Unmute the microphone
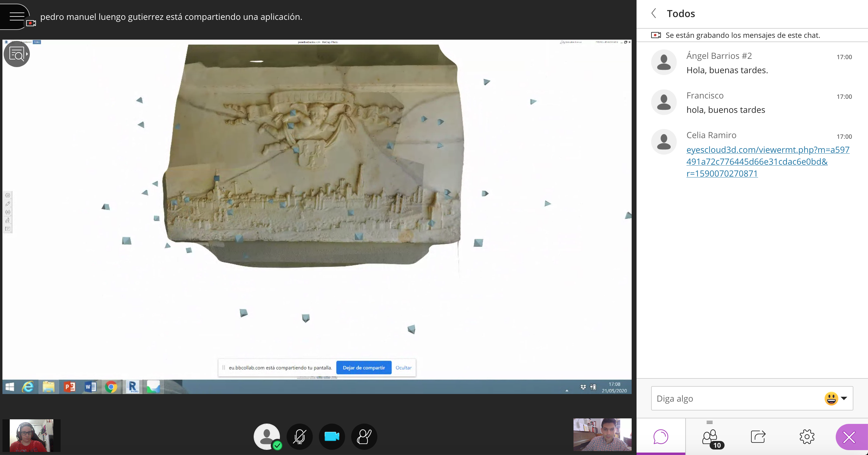This screenshot has width=868, height=455. (300, 436)
